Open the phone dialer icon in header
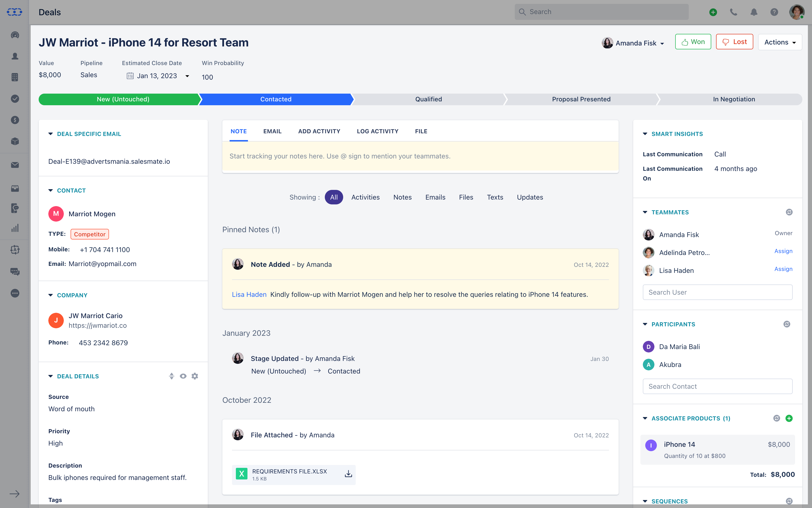Viewport: 812px width, 508px height. point(733,12)
